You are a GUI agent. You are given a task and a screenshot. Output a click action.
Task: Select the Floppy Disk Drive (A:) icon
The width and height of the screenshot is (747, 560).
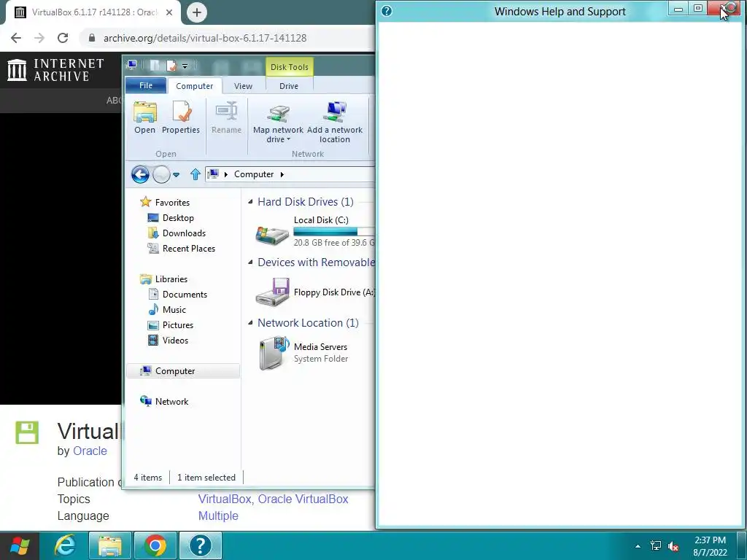pyautogui.click(x=272, y=292)
